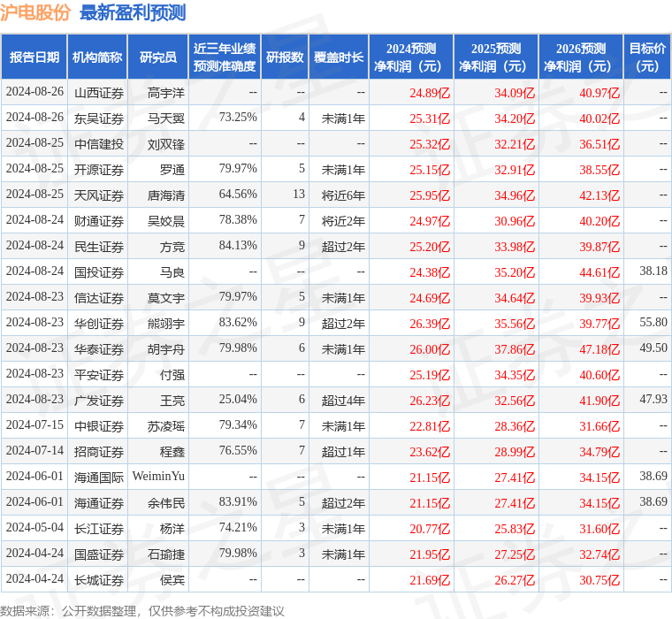This screenshot has height=619, width=672.
Task: Click the 国投证券 institution cell
Action: (99, 272)
